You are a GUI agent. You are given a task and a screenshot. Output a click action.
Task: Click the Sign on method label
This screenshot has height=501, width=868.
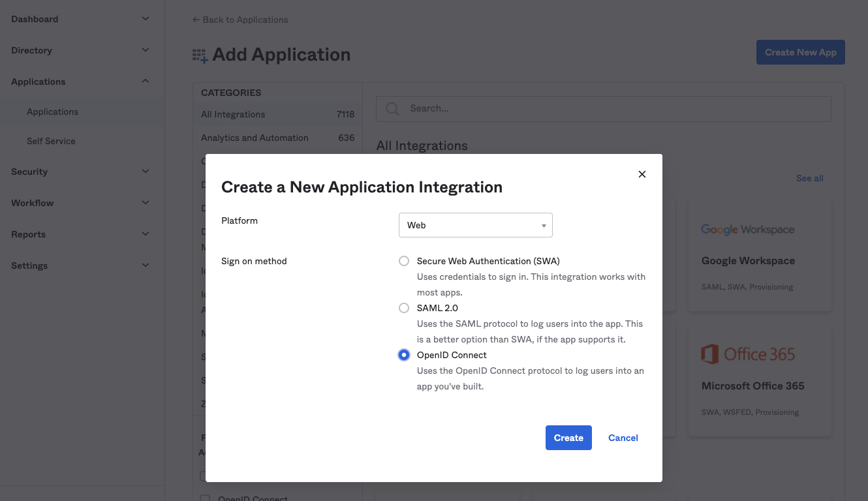point(254,261)
